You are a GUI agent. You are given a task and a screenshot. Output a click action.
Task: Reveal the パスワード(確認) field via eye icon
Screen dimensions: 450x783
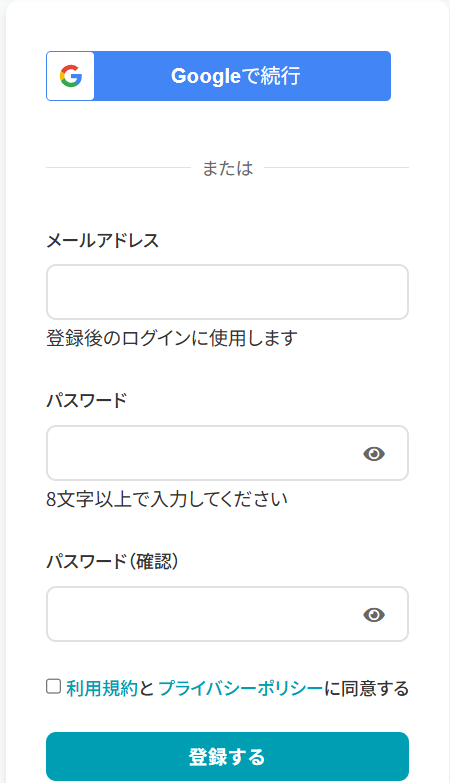pos(374,614)
